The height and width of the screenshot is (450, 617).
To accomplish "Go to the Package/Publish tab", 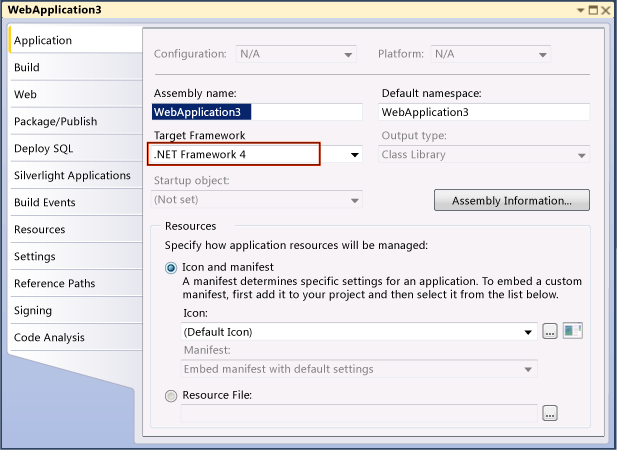I will [76, 122].
